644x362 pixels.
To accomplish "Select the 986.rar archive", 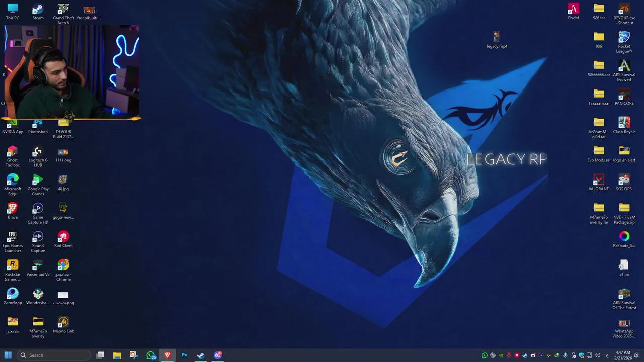I will (x=599, y=12).
